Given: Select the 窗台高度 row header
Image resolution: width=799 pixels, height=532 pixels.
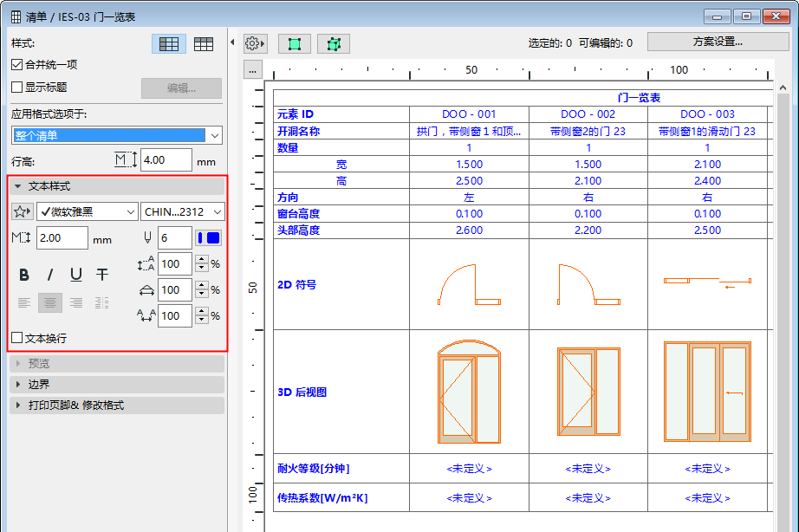Looking at the screenshot, I should click(x=341, y=213).
